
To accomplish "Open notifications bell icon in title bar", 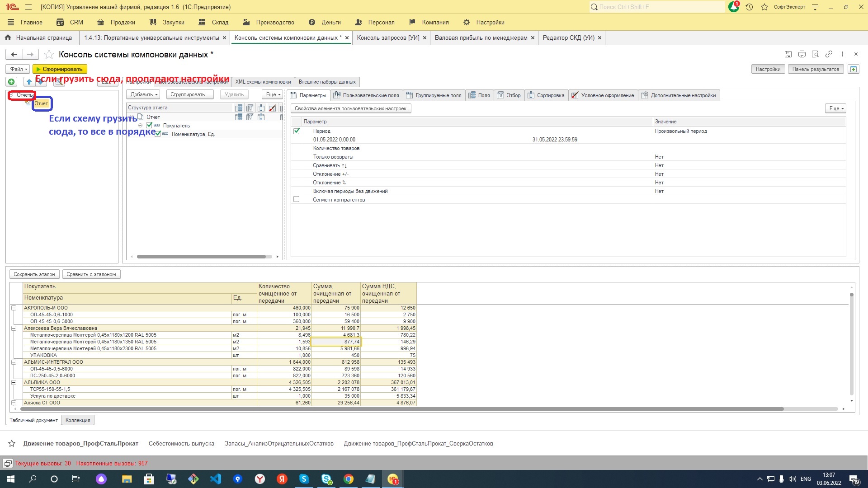I will pyautogui.click(x=733, y=7).
